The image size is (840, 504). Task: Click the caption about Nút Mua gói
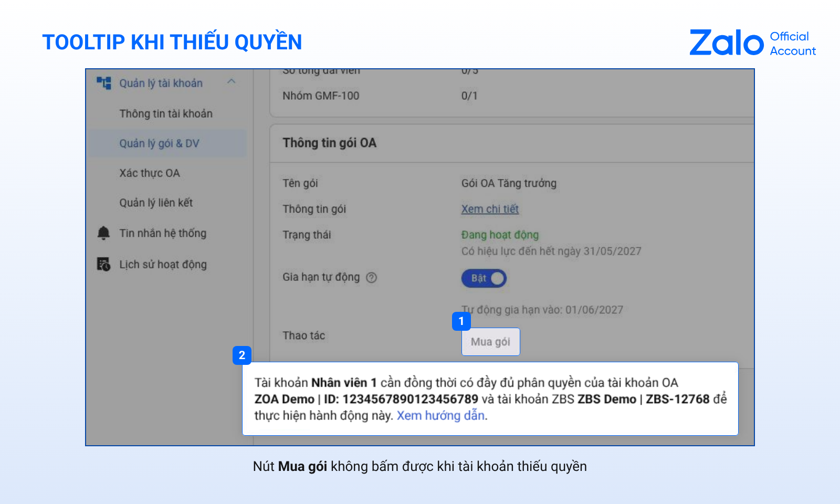pyautogui.click(x=420, y=466)
